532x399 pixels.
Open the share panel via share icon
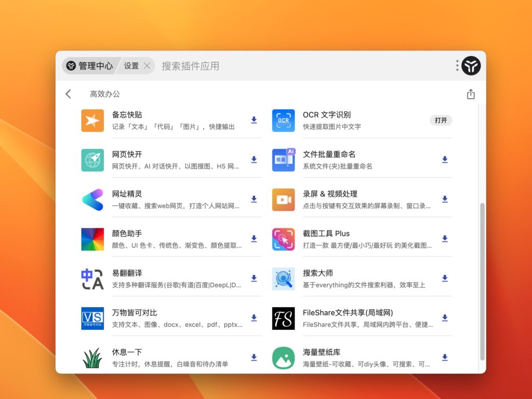(471, 94)
